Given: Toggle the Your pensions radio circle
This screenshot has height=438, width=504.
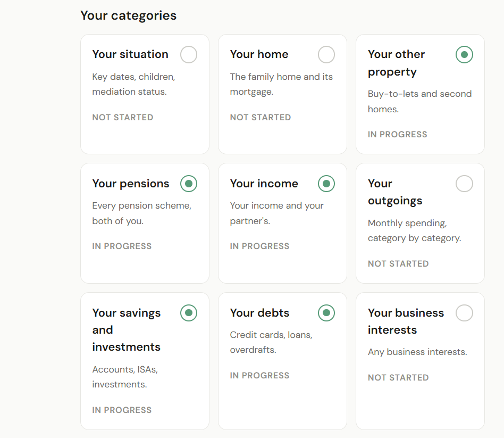Looking at the screenshot, I should pos(189,184).
